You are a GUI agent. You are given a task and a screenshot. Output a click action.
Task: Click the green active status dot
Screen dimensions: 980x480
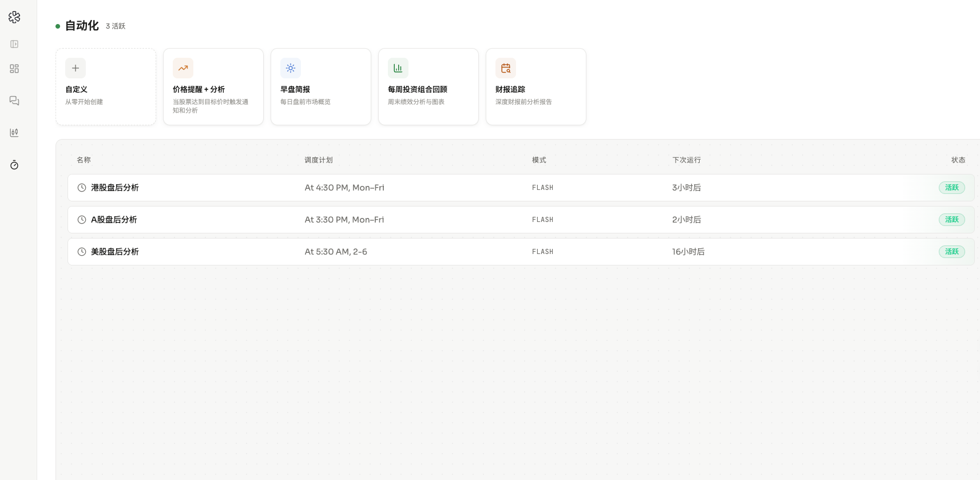tap(58, 26)
